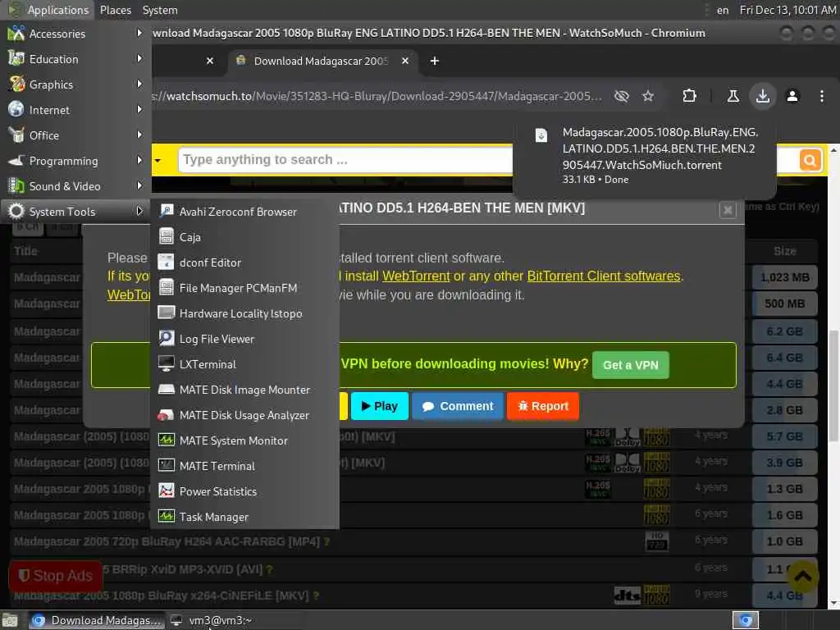Open Power Statistics
The image size is (840, 630).
pyautogui.click(x=244, y=491)
